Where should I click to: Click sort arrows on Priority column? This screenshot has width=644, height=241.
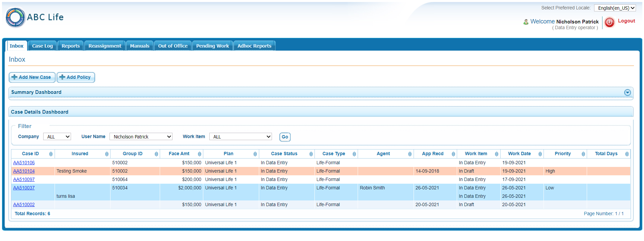point(583,154)
